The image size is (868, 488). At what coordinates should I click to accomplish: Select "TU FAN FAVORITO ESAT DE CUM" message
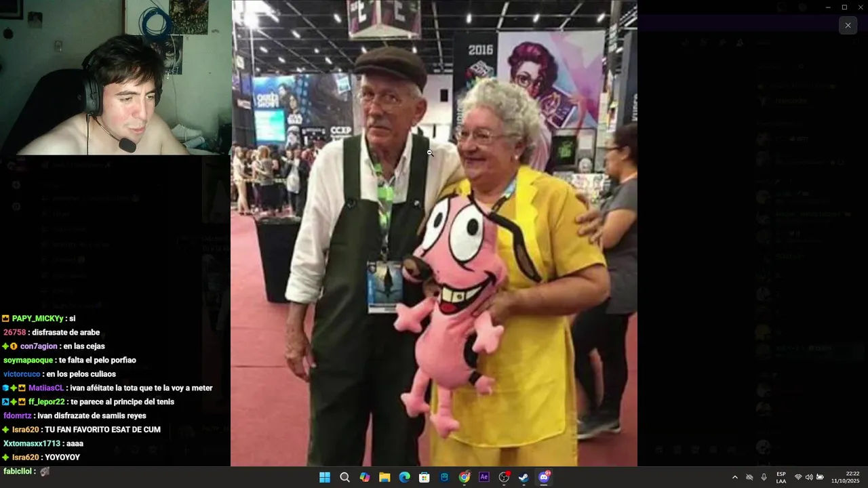tap(102, 430)
